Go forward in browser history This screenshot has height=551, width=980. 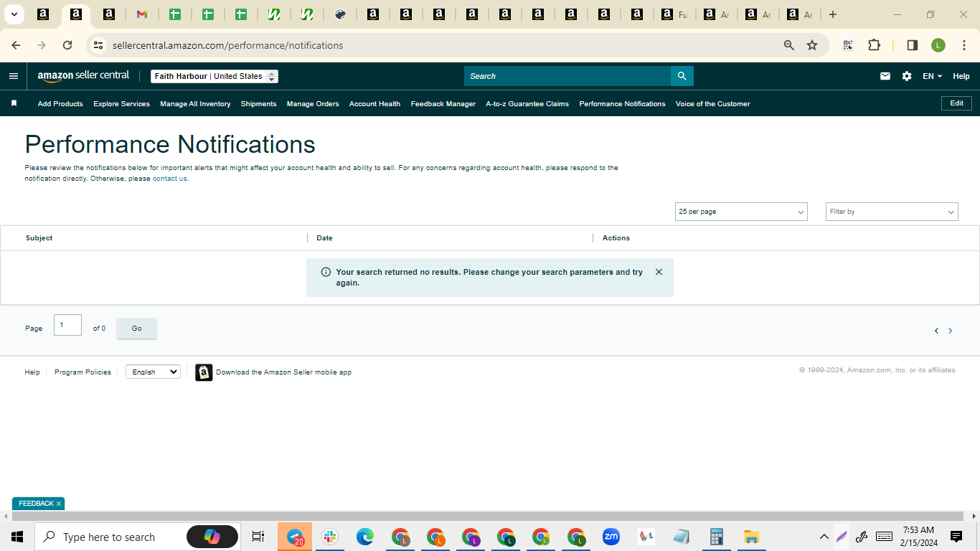tap(42, 45)
